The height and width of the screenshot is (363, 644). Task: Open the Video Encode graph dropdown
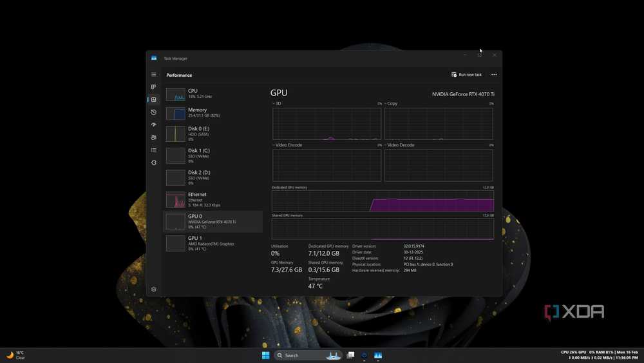tap(287, 145)
